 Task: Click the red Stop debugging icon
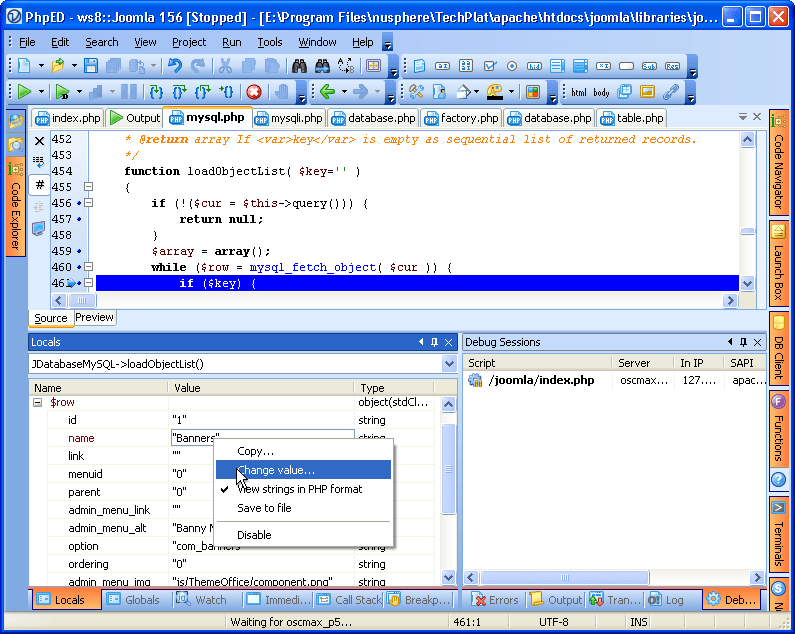point(254,92)
